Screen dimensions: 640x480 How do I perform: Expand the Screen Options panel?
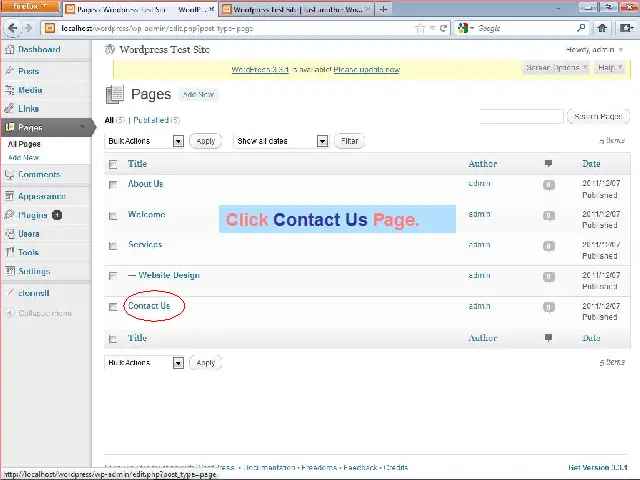pyautogui.click(x=556, y=67)
